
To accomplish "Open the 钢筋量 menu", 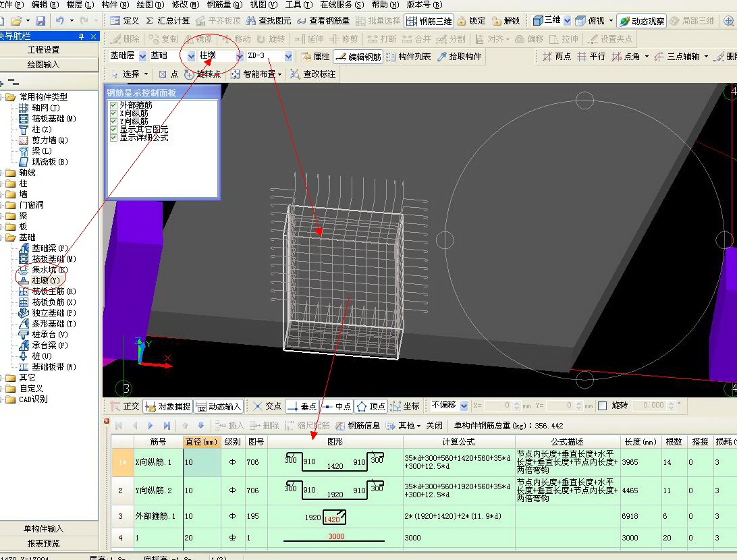I will click(225, 5).
